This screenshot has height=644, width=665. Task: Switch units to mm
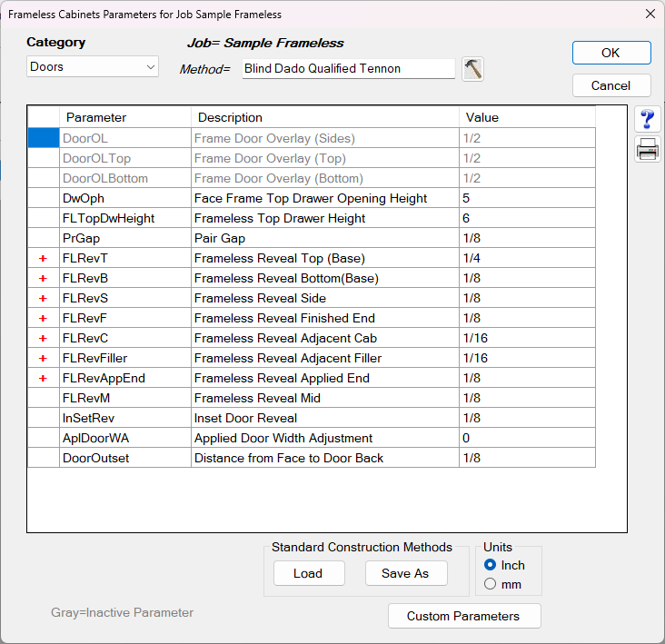(x=491, y=584)
